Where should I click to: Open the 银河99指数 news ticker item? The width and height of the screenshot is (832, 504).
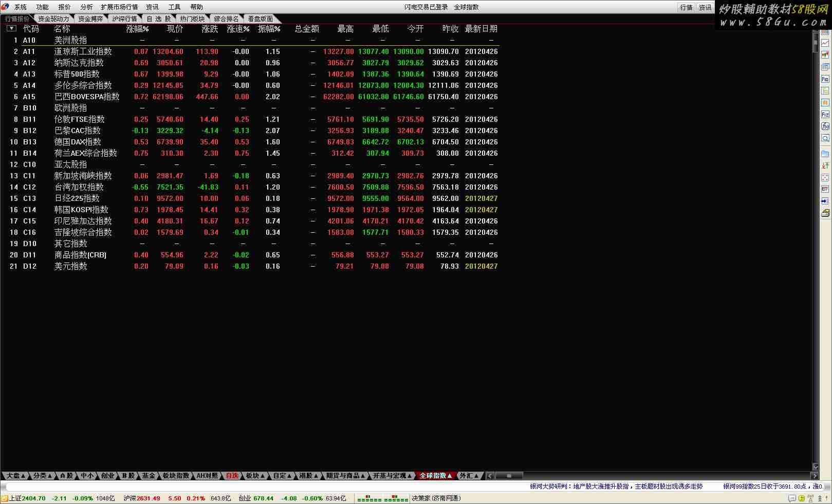(x=773, y=487)
